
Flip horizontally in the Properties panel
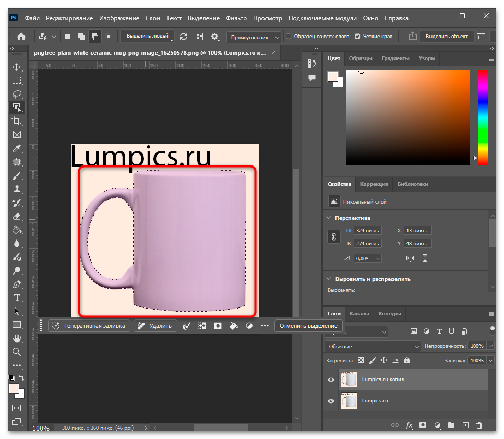[410, 258]
